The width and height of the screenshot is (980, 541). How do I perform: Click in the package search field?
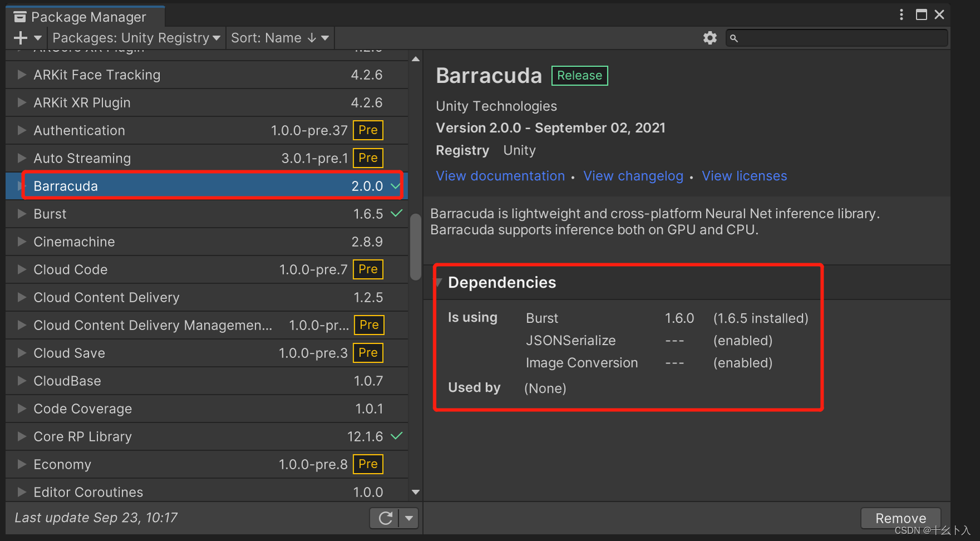[x=837, y=38]
